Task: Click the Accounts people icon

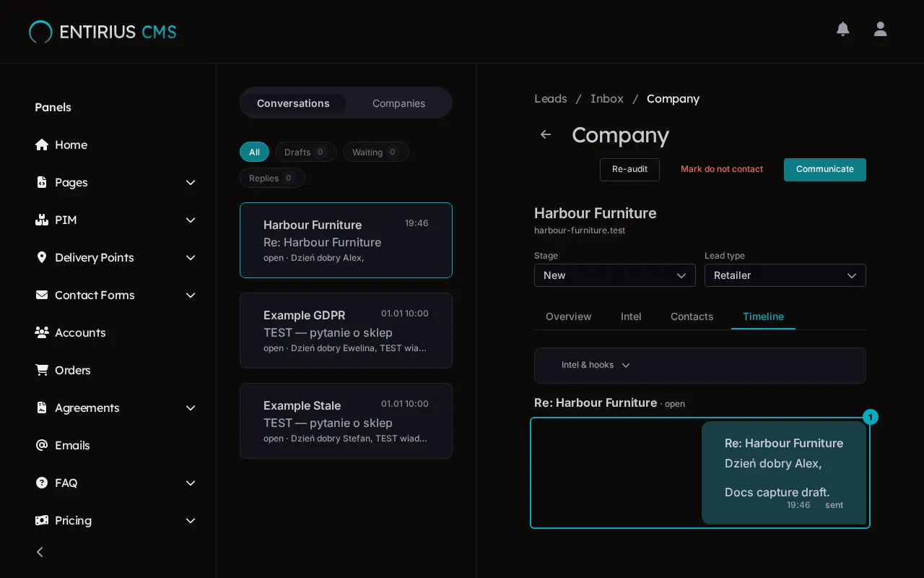Action: click(42, 332)
